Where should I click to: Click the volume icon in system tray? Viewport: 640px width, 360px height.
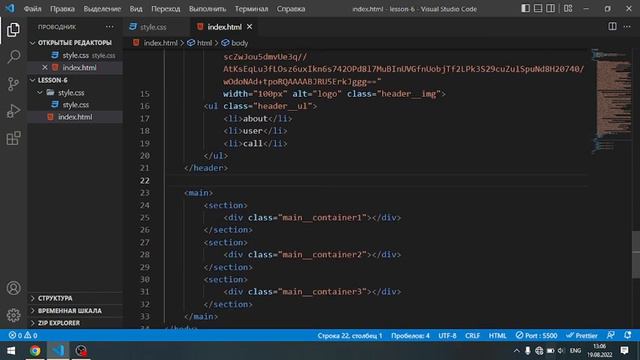(561, 351)
